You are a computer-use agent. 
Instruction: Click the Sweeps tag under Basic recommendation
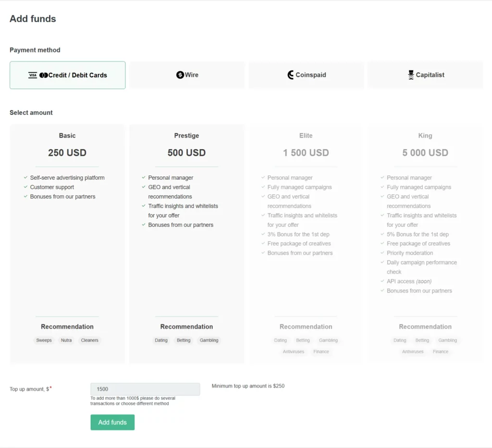point(44,340)
